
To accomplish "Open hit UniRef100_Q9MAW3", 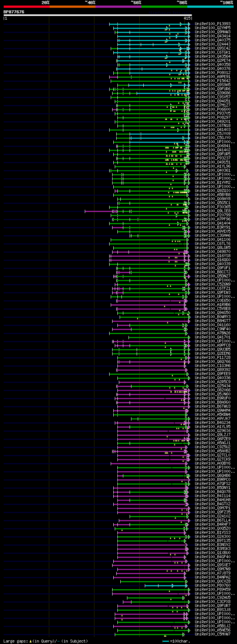I will tap(213, 32).
